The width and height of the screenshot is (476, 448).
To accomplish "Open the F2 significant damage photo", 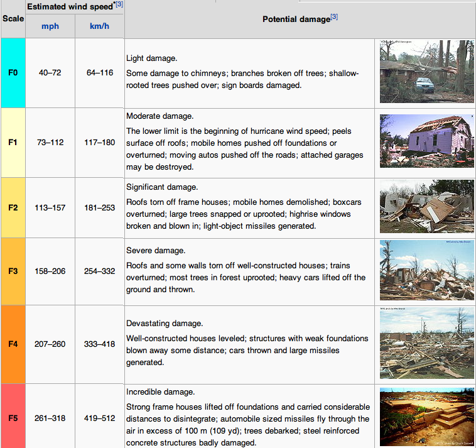I will pyautogui.click(x=426, y=207).
